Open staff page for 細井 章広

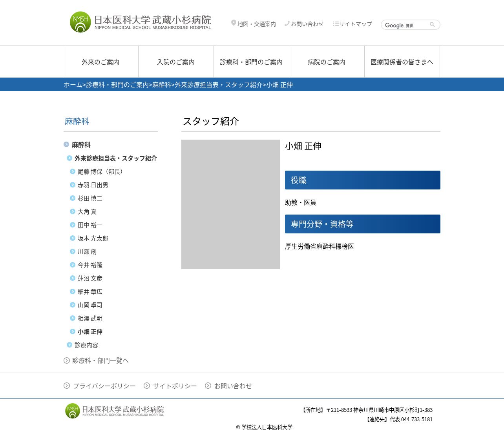90,291
